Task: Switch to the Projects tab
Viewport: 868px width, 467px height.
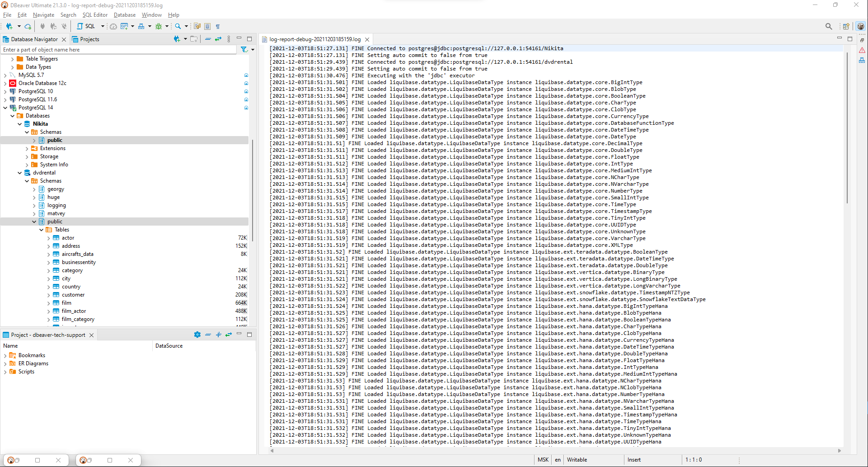Action: 86,39
